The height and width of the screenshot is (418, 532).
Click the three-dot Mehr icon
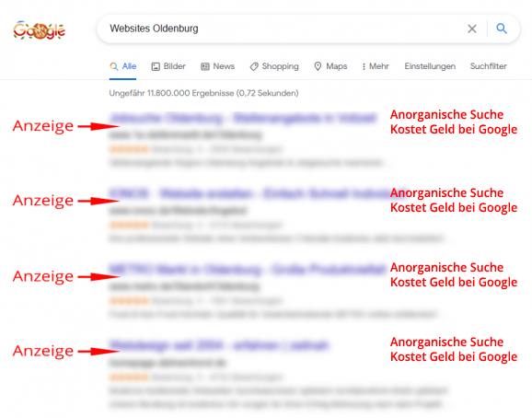point(364,66)
